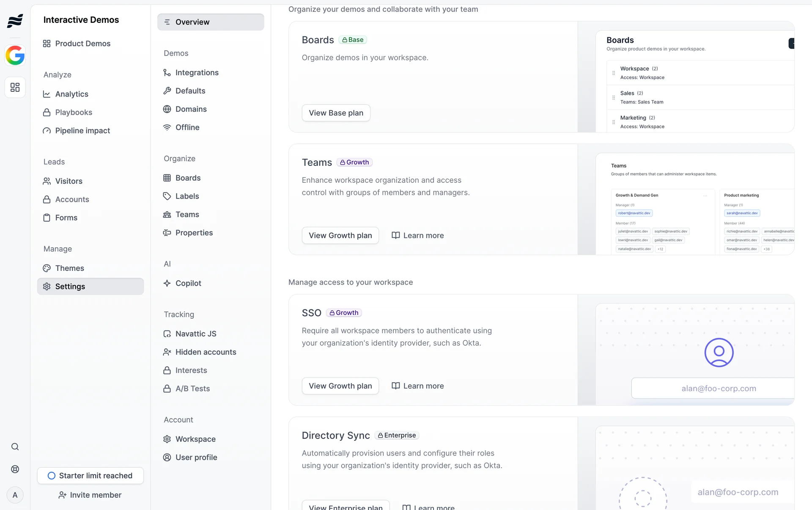Go to Analytics in sidebar

71,94
